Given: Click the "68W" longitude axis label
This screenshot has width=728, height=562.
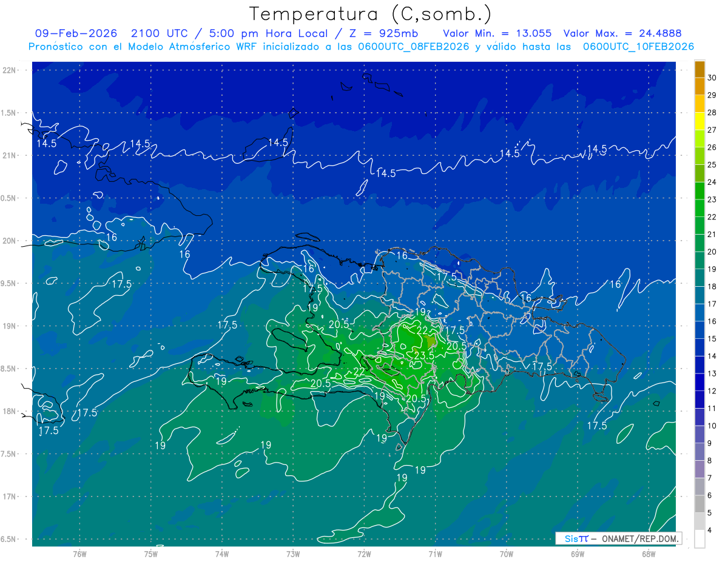Looking at the screenshot, I should point(649,554).
